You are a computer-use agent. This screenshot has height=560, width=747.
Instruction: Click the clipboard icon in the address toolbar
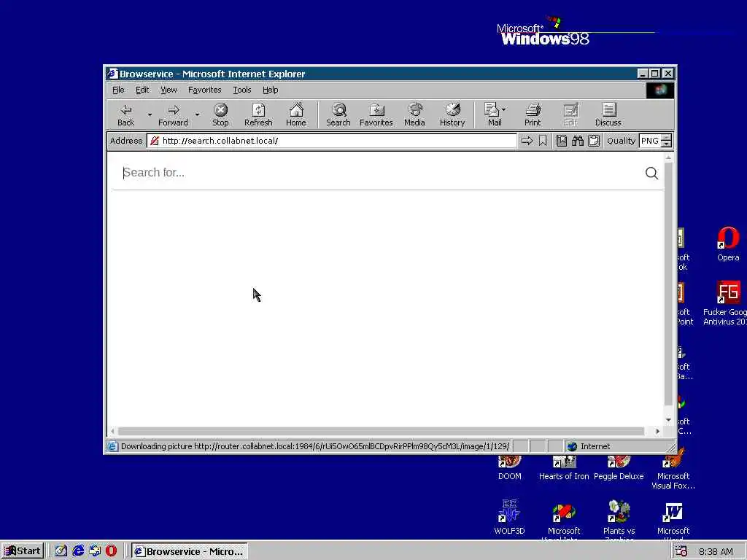coord(594,141)
